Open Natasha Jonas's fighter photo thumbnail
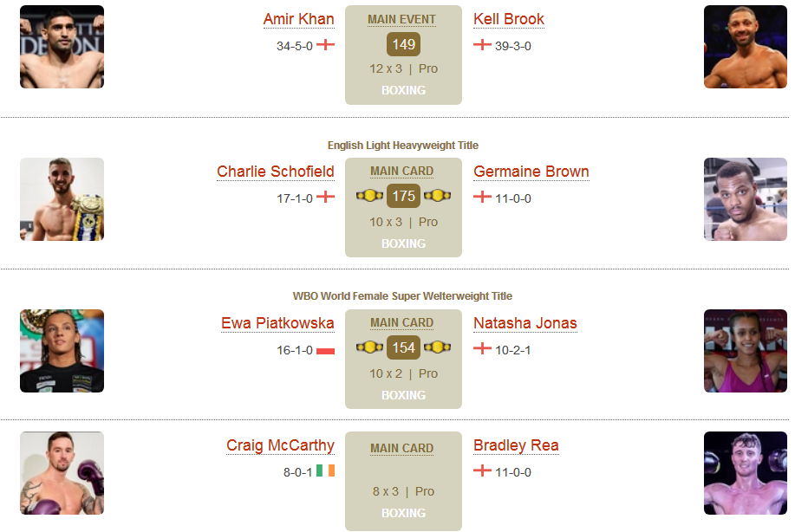The width and height of the screenshot is (808, 532). coord(745,351)
